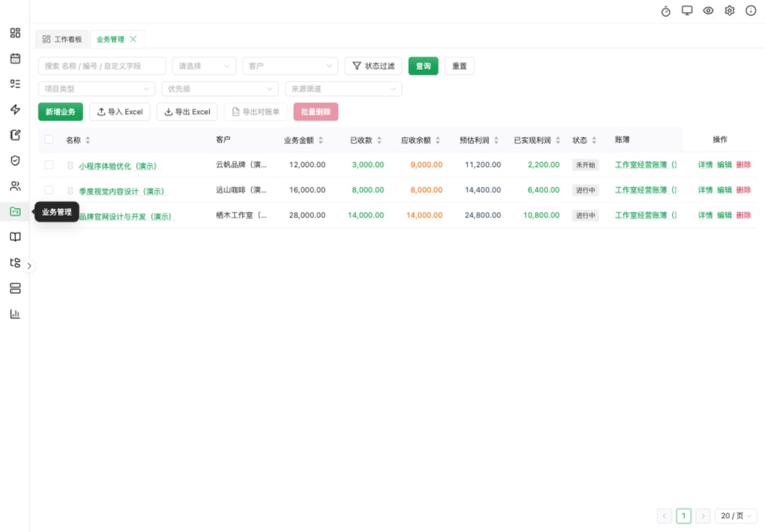This screenshot has width=766, height=532.
Task: Sort by 名称 column
Action: (x=88, y=140)
